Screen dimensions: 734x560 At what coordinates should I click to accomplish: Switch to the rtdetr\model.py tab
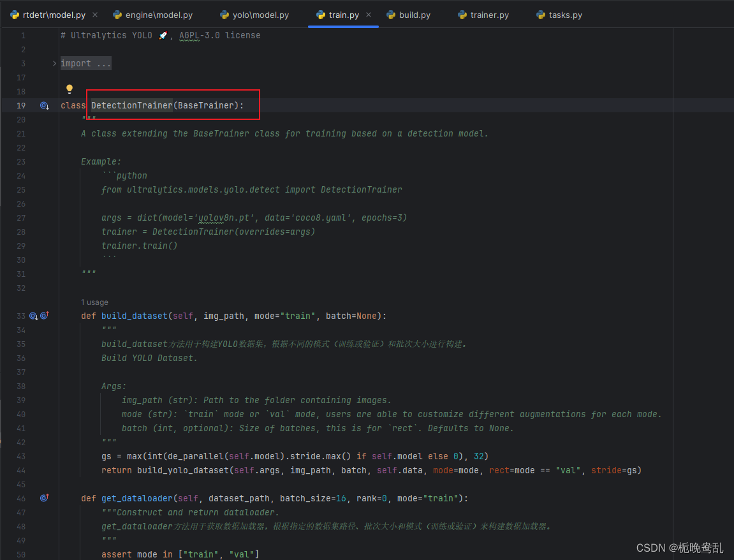[x=54, y=15]
